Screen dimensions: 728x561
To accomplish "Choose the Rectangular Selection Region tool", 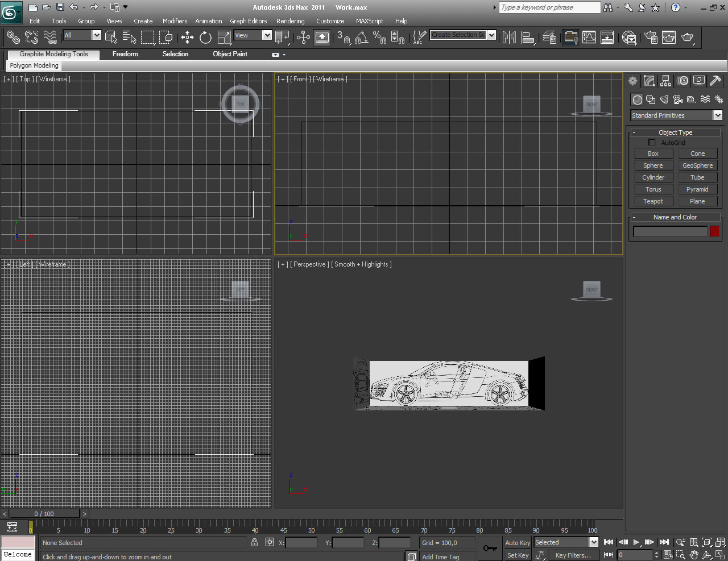I will click(x=148, y=38).
